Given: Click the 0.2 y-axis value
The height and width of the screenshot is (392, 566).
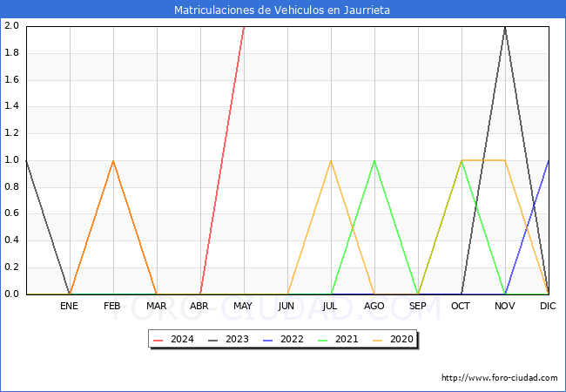Looking at the screenshot, I should (x=11, y=267).
